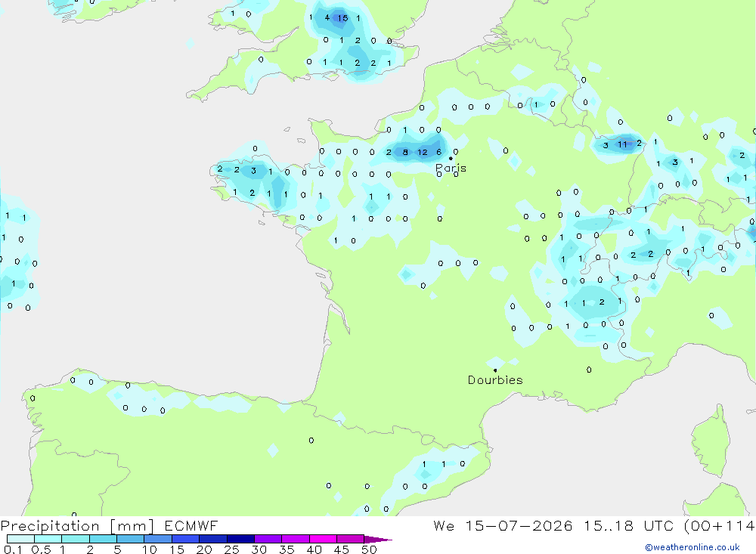Click the 0.1–0.5 mm legend color

20,539
